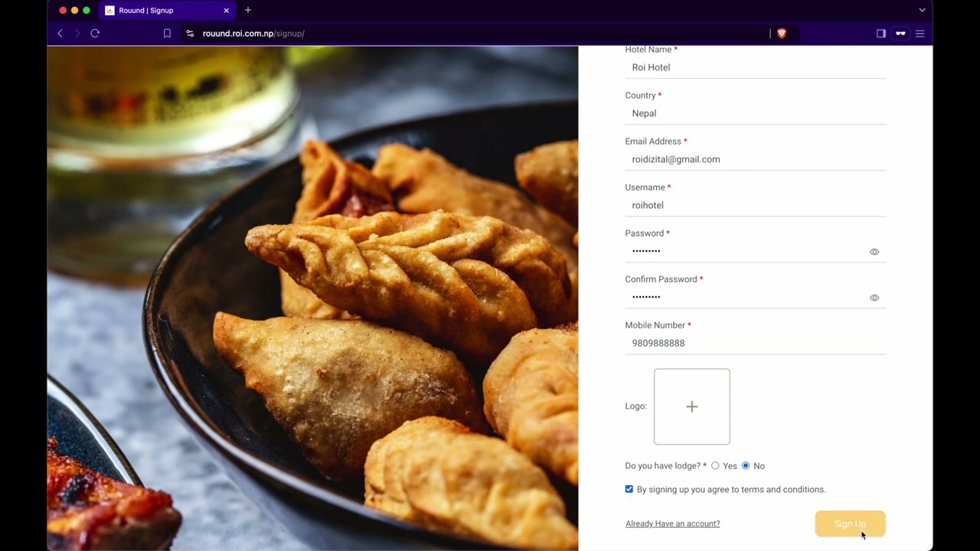Click the address bar URL
The height and width of the screenshot is (551, 980).
(253, 34)
